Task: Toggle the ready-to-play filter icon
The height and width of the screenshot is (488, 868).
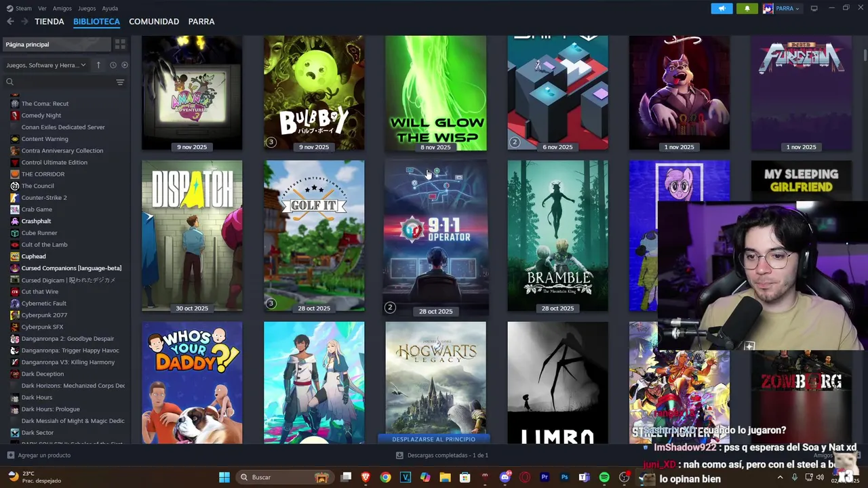Action: pyautogui.click(x=125, y=65)
